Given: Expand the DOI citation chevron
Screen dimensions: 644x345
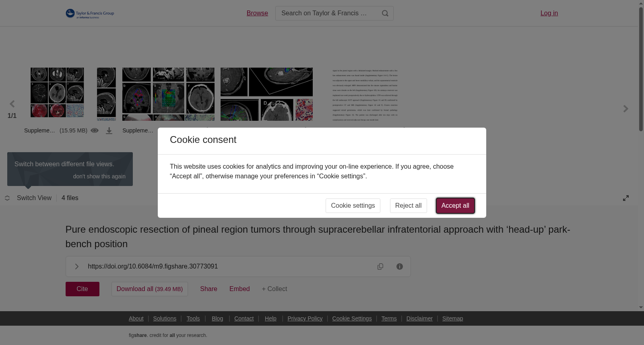Looking at the screenshot, I should click(x=76, y=266).
